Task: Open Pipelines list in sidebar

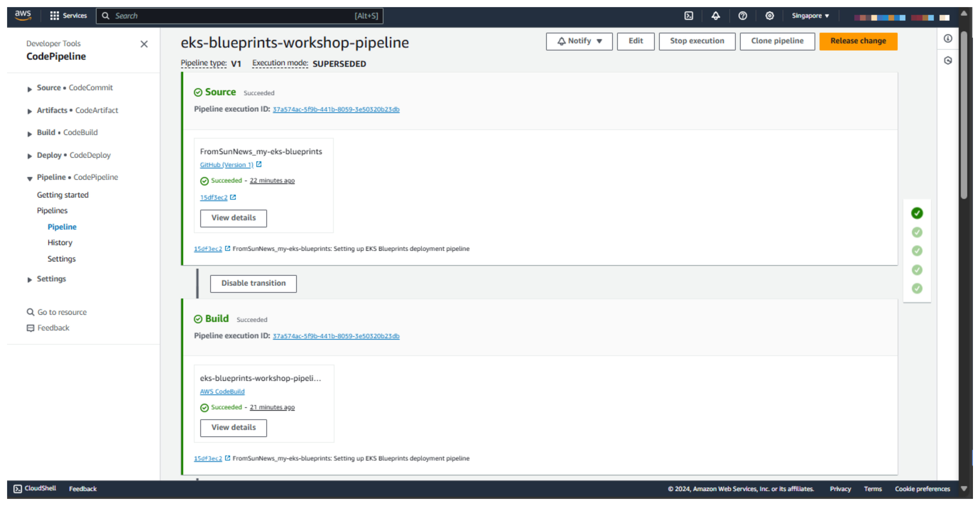Action: pos(52,211)
